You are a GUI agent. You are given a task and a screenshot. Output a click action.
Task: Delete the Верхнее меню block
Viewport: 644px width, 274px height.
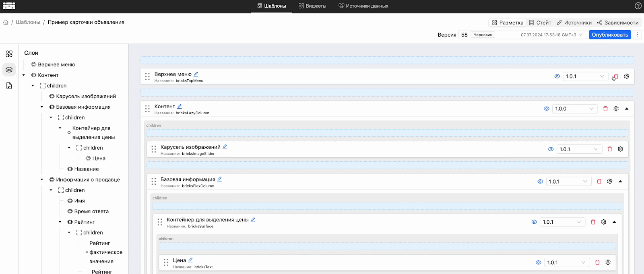click(616, 76)
